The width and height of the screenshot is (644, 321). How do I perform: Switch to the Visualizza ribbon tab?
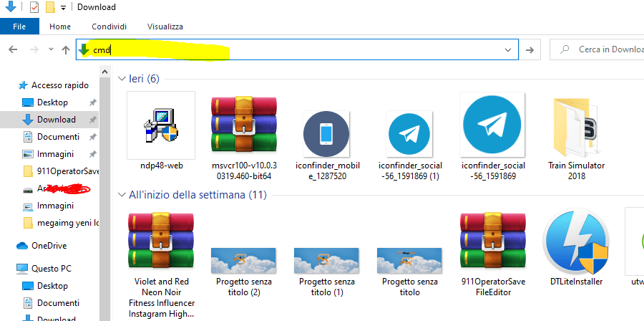click(165, 27)
